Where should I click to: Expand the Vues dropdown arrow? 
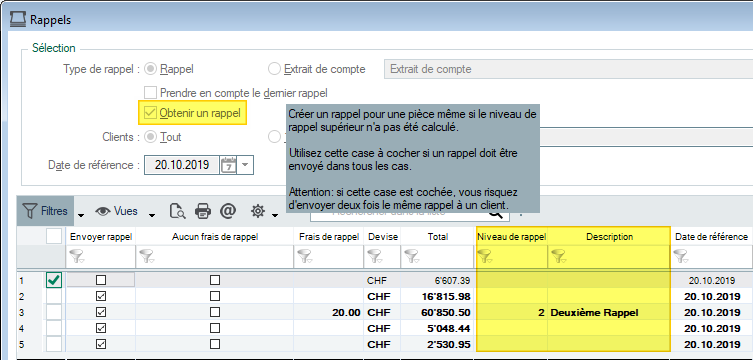pos(152,215)
